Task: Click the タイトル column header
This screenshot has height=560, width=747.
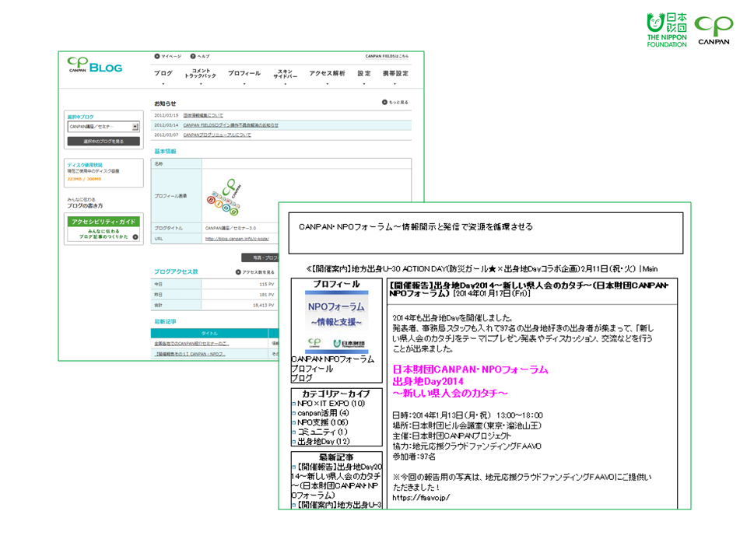Action: 209,334
